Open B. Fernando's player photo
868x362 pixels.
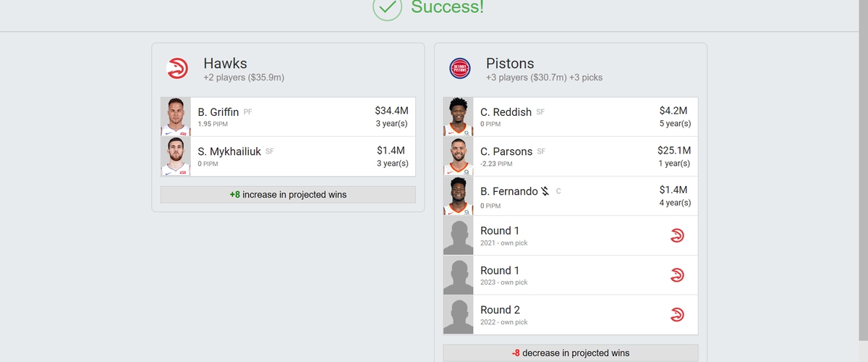458,195
